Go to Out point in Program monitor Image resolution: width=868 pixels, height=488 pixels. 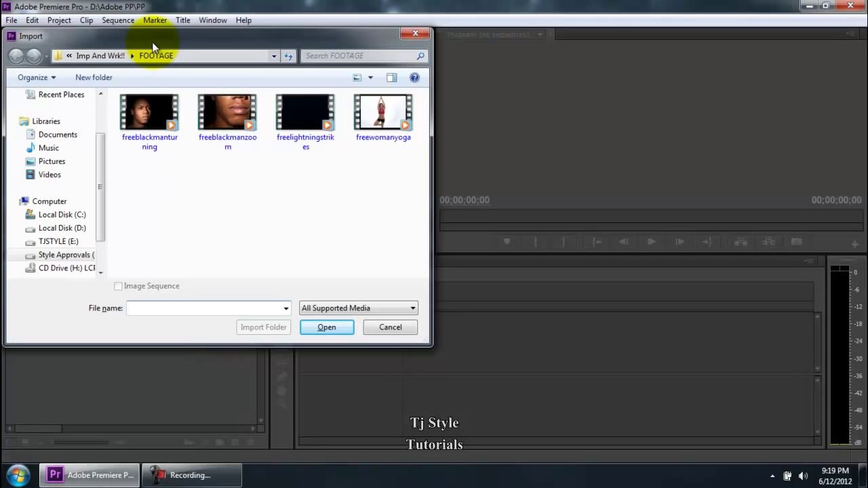pos(707,242)
